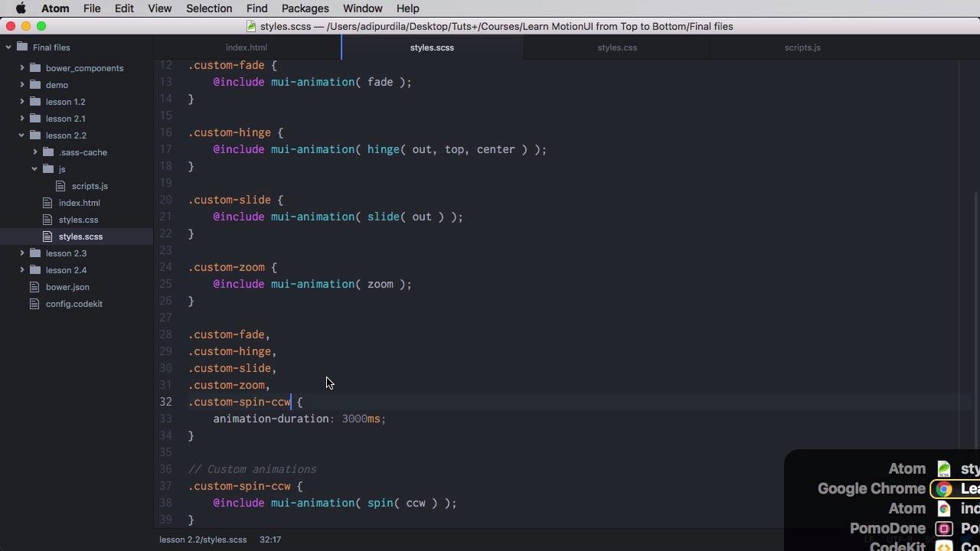The image size is (980, 551).
Task: Click the editor vertical scrollbar
Action: [x=976, y=321]
